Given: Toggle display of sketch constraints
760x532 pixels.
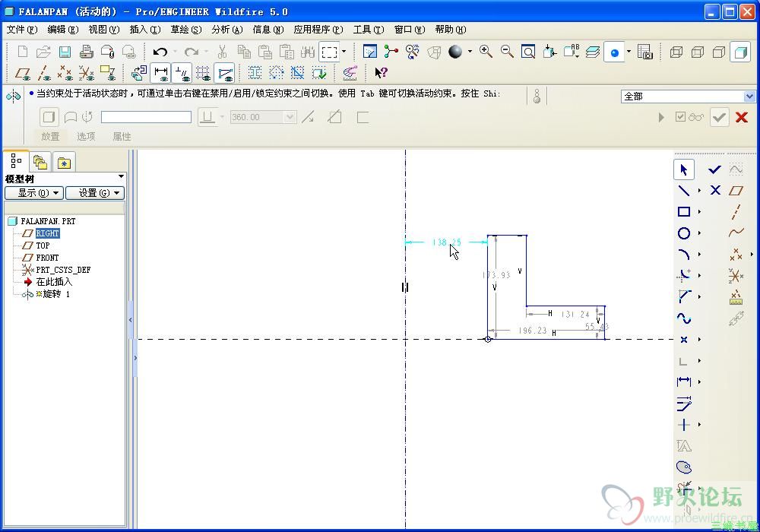Looking at the screenshot, I should point(182,73).
